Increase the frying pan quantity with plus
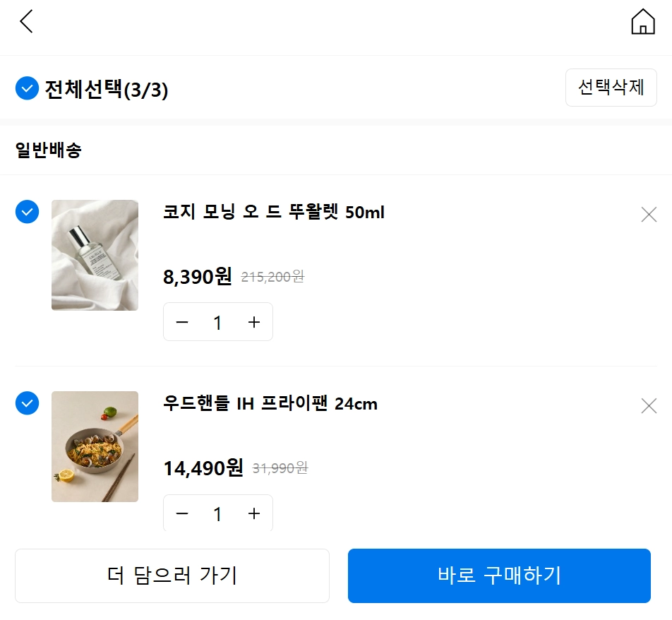This screenshot has height=620, width=672. pos(254,514)
